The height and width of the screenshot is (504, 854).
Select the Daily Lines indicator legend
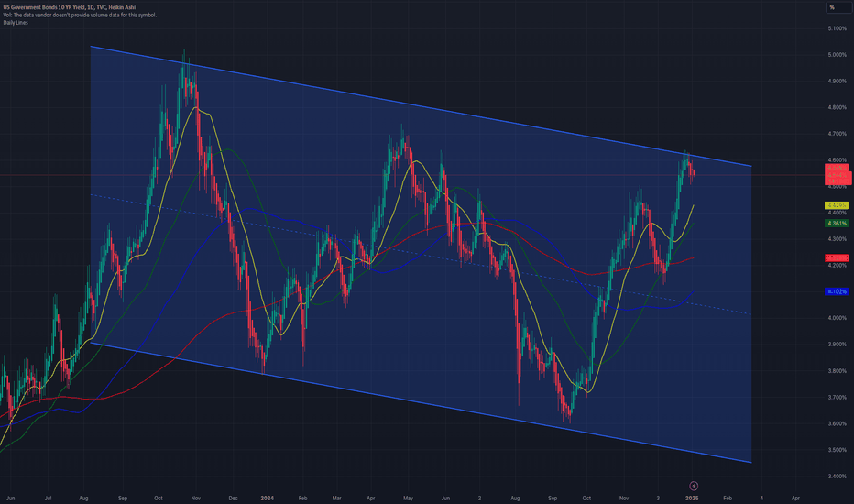(16, 23)
